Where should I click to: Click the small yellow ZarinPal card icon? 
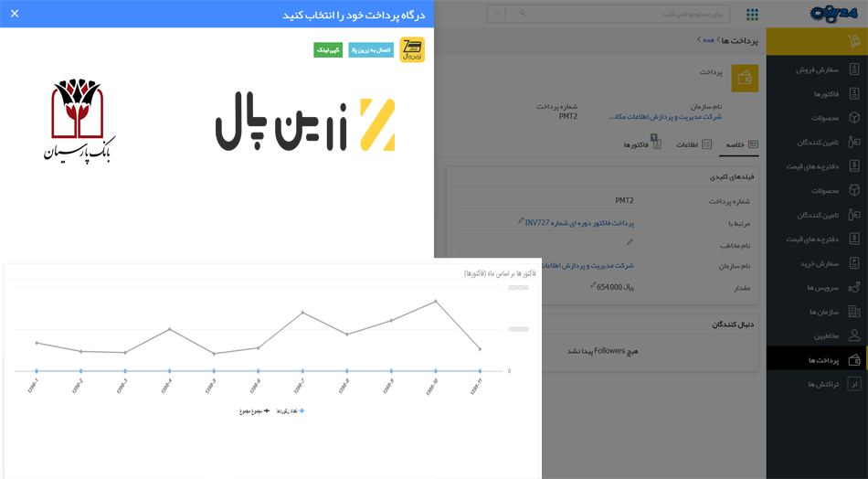(412, 50)
